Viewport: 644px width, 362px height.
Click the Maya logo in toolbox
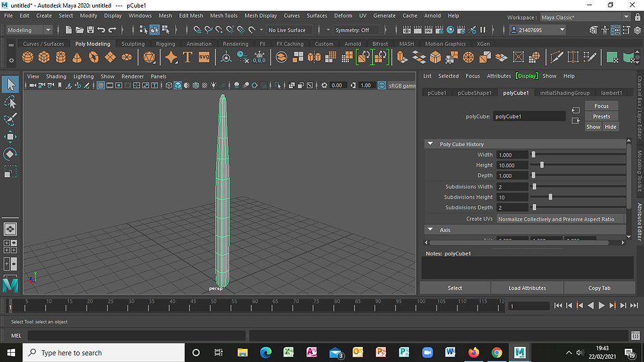11,284
